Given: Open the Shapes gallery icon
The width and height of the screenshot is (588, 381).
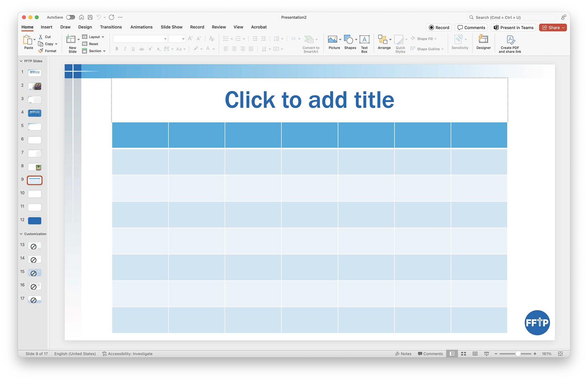Looking at the screenshot, I should tap(349, 40).
